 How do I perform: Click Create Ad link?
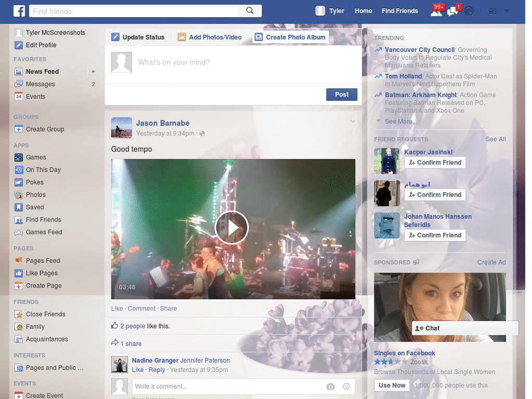(x=491, y=262)
